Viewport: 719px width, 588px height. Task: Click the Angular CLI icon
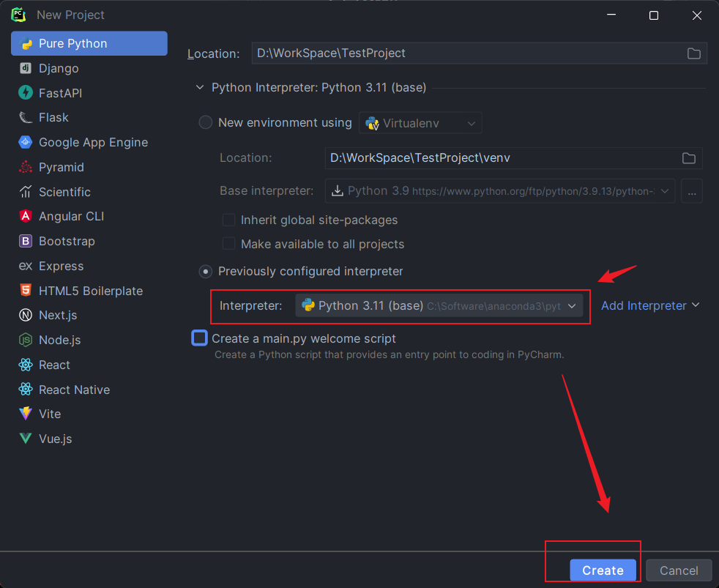pyautogui.click(x=26, y=216)
